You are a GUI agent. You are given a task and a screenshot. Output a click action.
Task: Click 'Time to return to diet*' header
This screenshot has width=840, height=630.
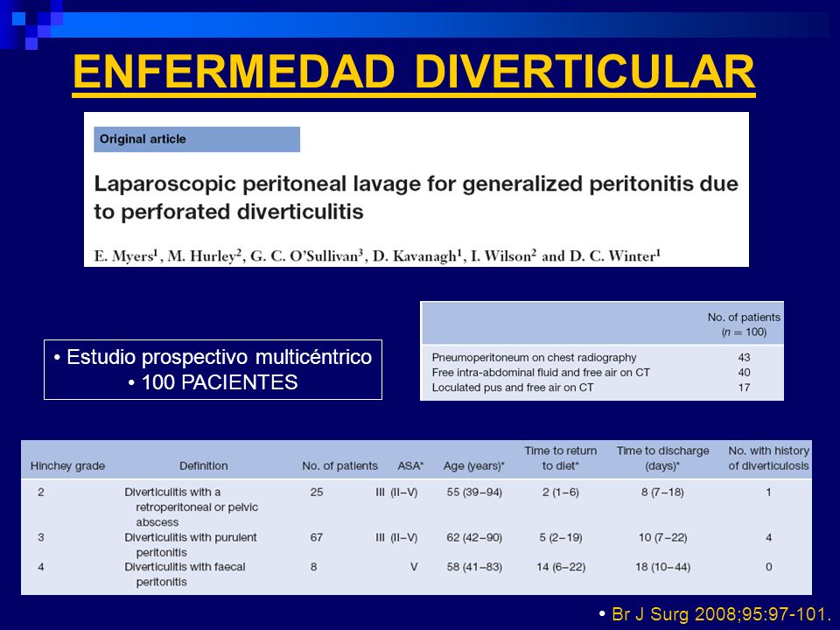560,458
